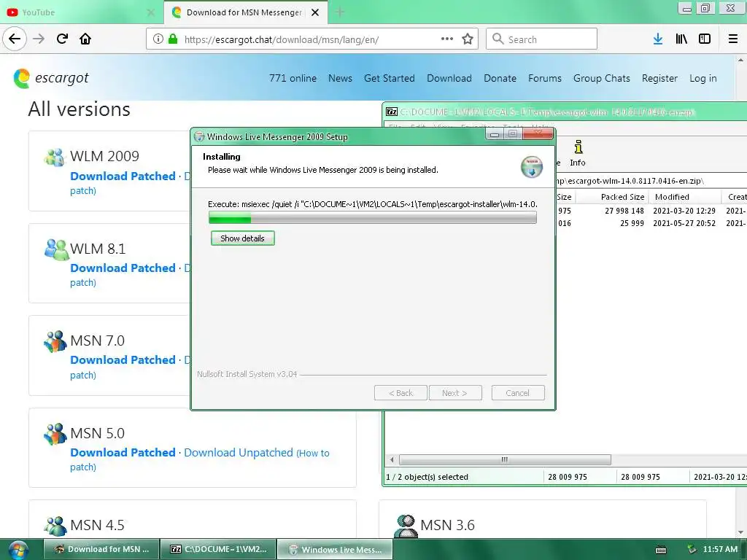Open the browser Home icon
The image size is (747, 560).
click(x=85, y=39)
